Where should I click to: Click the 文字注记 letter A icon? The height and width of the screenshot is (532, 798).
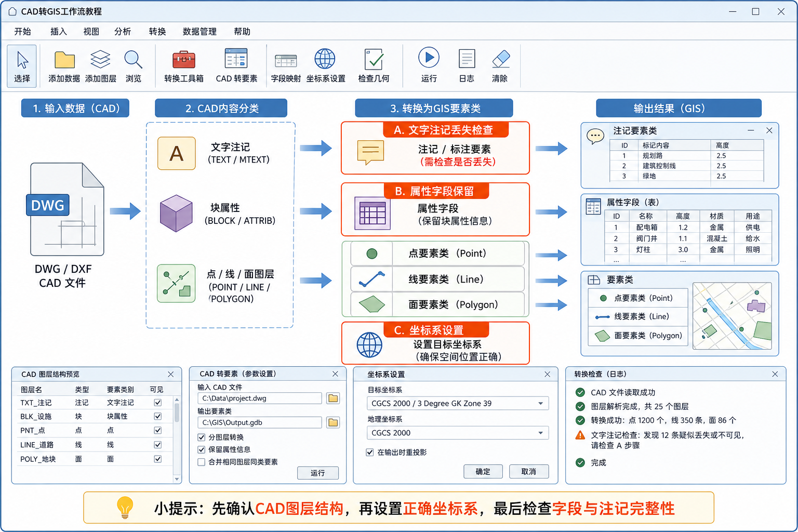[x=177, y=153]
